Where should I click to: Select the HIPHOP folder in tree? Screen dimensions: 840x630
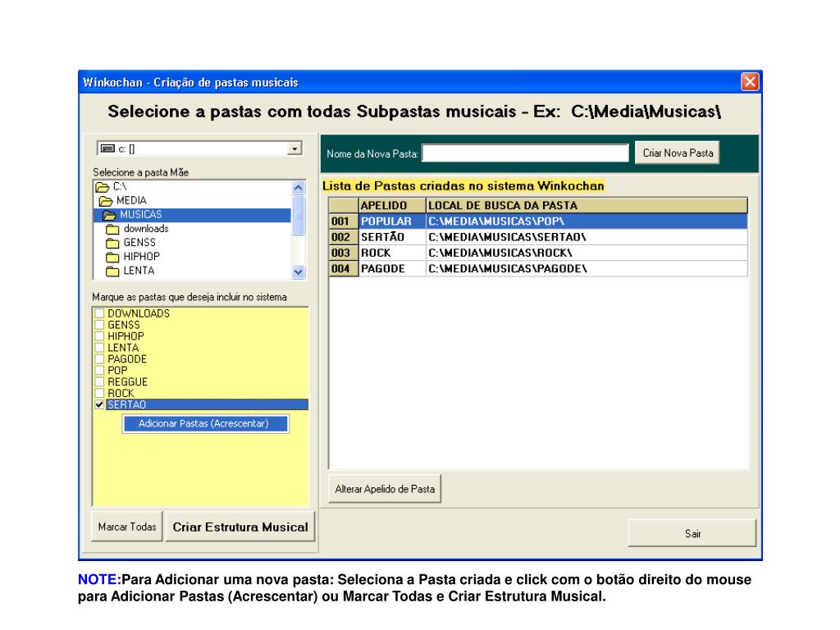(x=141, y=256)
